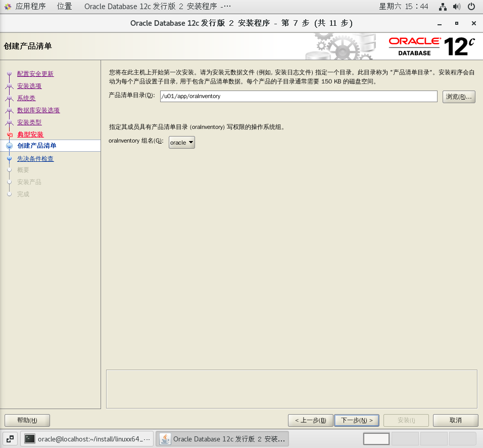Click the 概要 step label
The width and height of the screenshot is (483, 448).
23,170
